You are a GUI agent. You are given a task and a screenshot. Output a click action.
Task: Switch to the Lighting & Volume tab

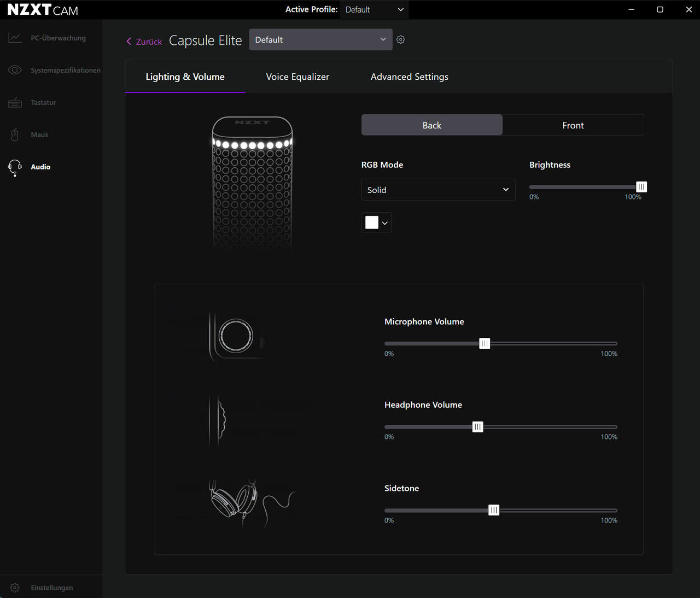[185, 77]
